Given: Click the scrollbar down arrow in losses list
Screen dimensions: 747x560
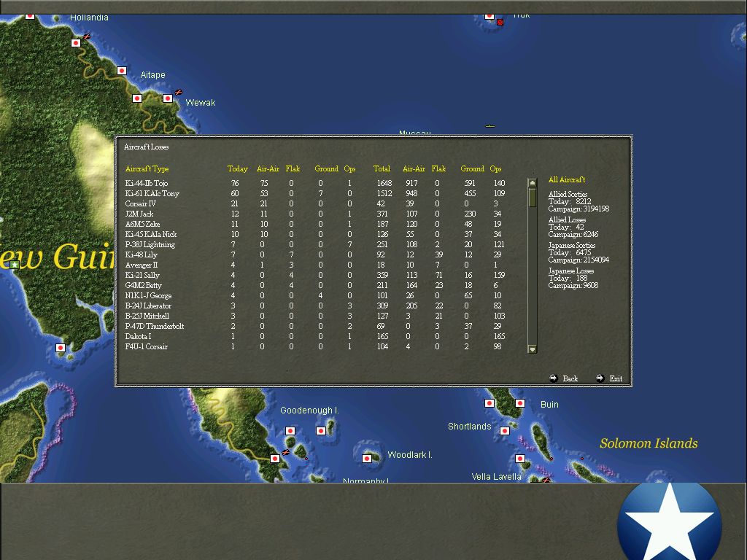Looking at the screenshot, I should [533, 349].
